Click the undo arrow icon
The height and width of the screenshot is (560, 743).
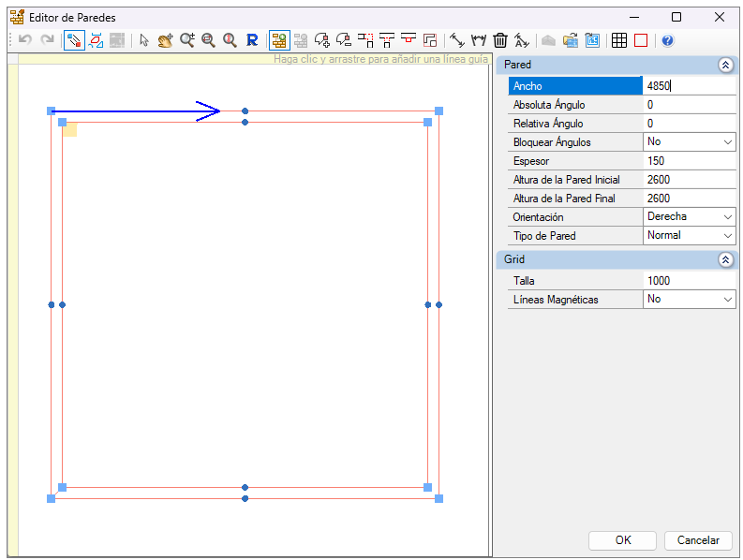click(25, 40)
